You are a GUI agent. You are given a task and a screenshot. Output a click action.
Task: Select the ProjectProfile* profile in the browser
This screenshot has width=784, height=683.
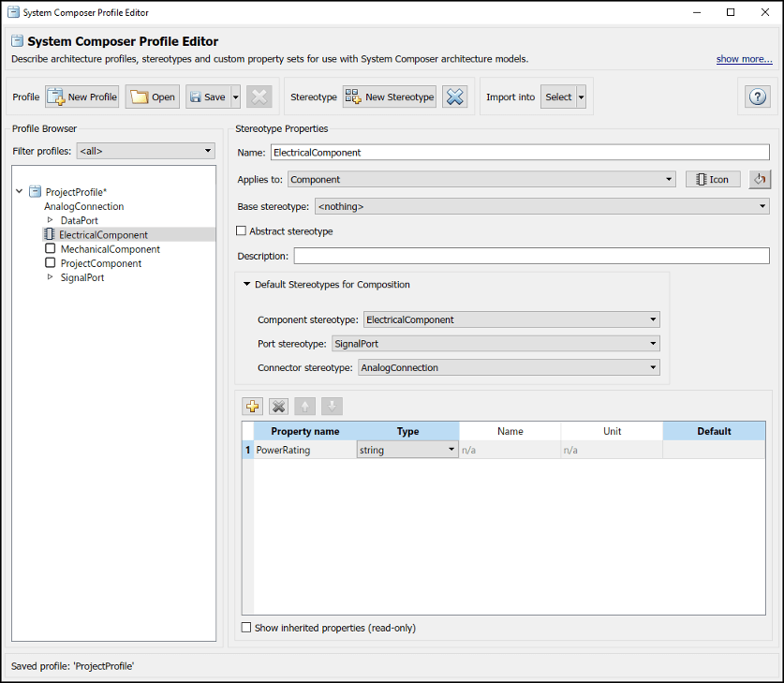tap(76, 192)
